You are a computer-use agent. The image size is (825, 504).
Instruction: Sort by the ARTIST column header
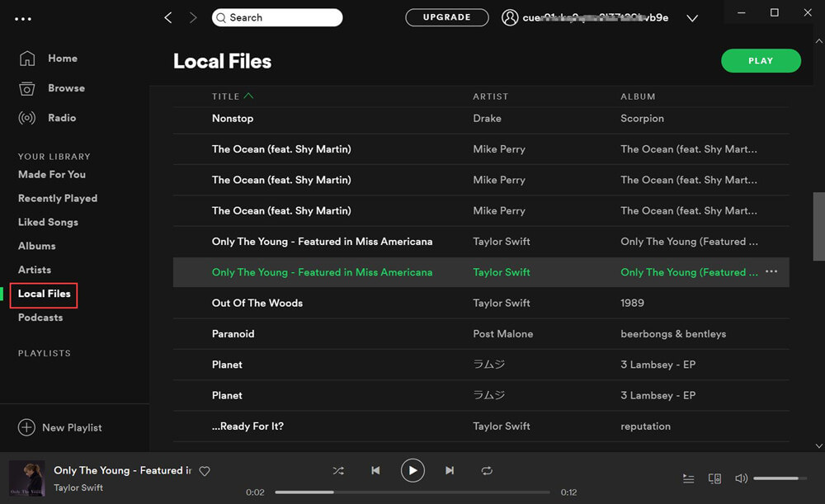(490, 97)
